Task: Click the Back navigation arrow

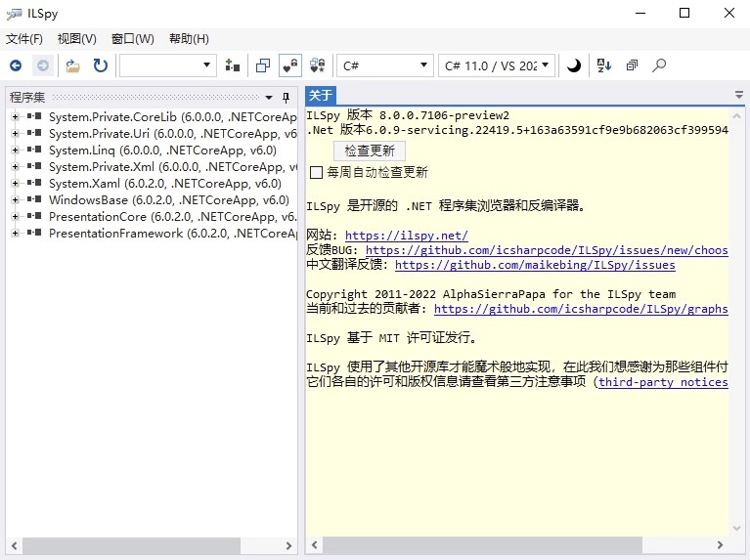Action: tap(16, 65)
